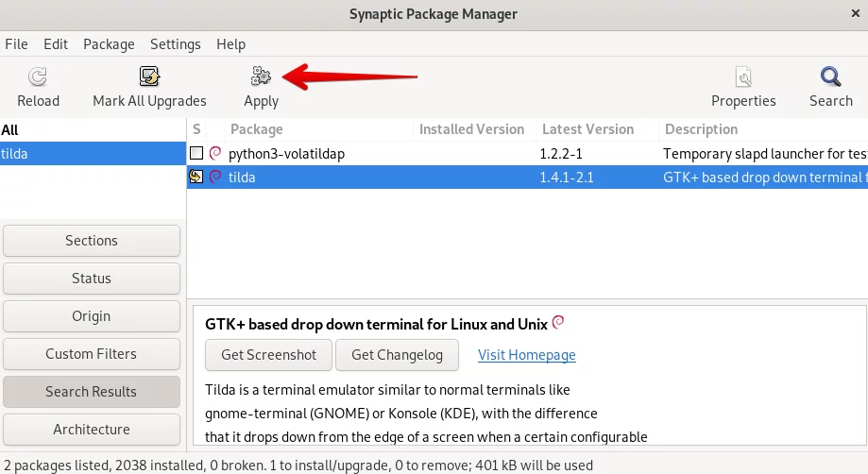Close the Synaptic Package Manager window
Viewport: 868px width, 474px height.
coord(856,14)
